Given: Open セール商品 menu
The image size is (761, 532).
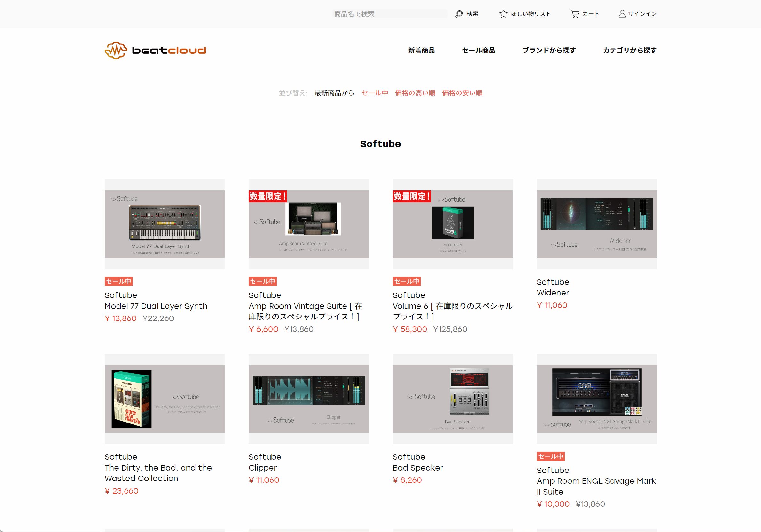Looking at the screenshot, I should tap(479, 50).
